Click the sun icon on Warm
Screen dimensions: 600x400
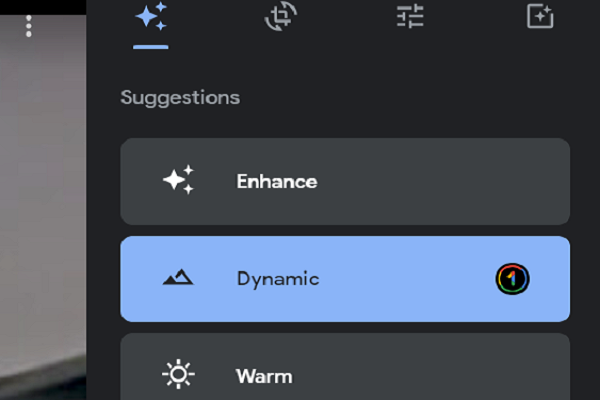coord(178,376)
